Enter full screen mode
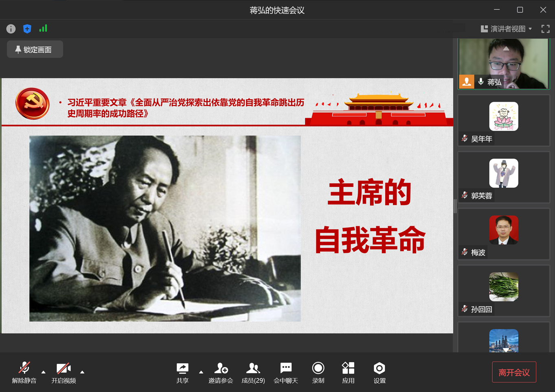The width and height of the screenshot is (555, 392). click(x=545, y=29)
